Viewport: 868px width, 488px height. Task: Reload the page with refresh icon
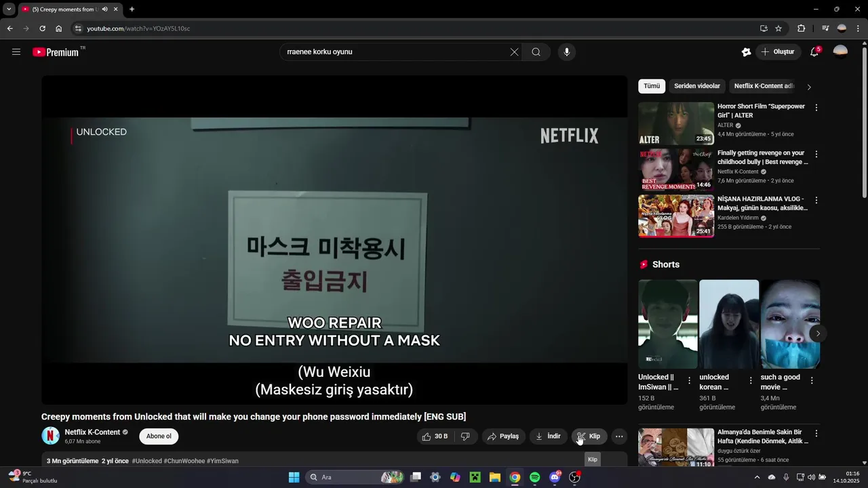(x=42, y=28)
